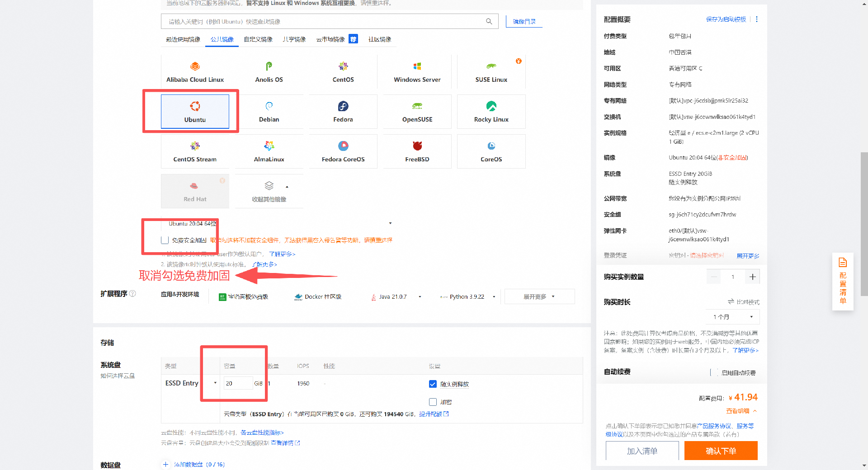
Task: Click the search magnifier in image search
Action: tap(489, 21)
